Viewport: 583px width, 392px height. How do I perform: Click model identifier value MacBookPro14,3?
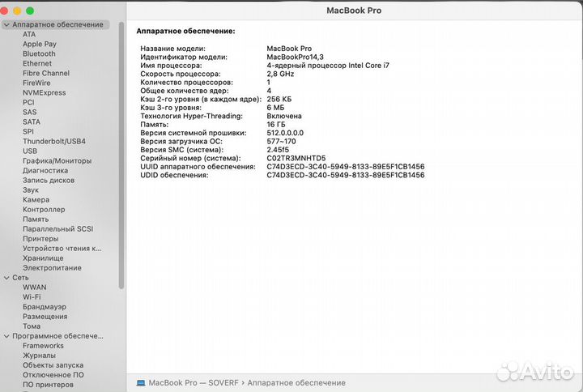(296, 57)
